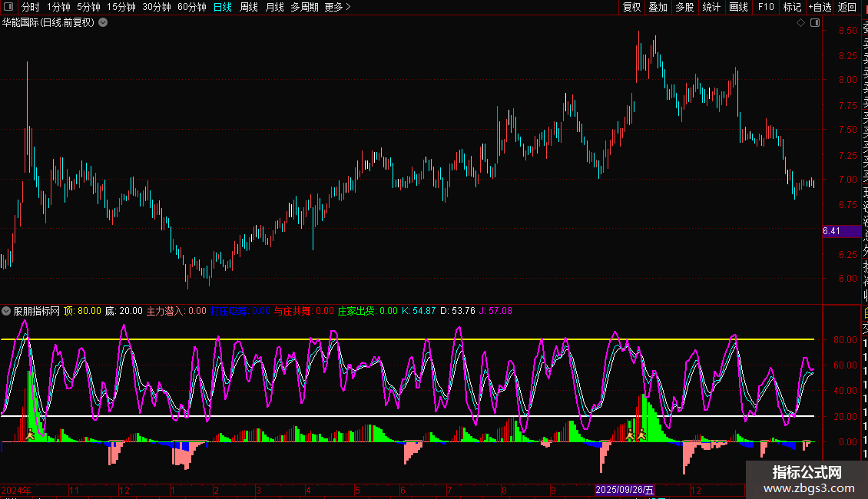Viewport: 868px width, 499px height.
Task: Click the 7.00 price axis label
Action: click(x=848, y=179)
